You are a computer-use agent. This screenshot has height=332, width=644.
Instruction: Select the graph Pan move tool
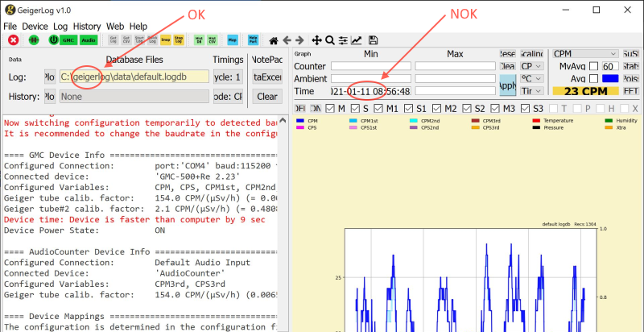pos(316,40)
